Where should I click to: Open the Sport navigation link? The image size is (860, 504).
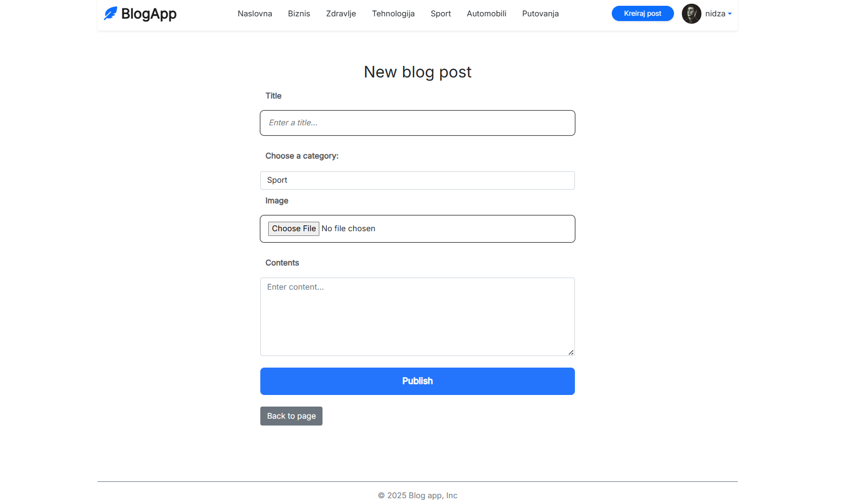(x=441, y=14)
